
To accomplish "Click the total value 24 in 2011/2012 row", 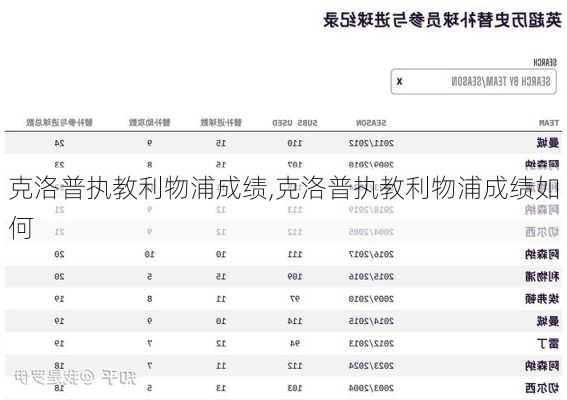I will tap(59, 143).
